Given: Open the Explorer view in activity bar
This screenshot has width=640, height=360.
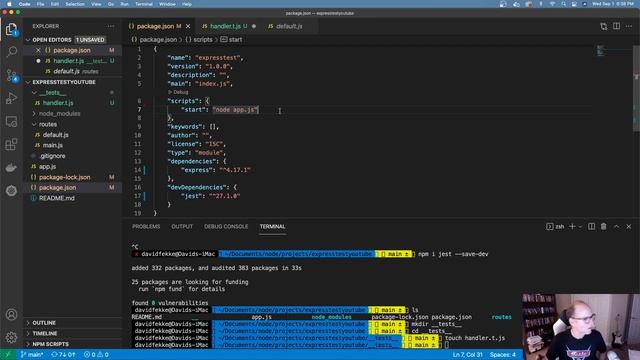Looking at the screenshot, I should click(x=11, y=29).
